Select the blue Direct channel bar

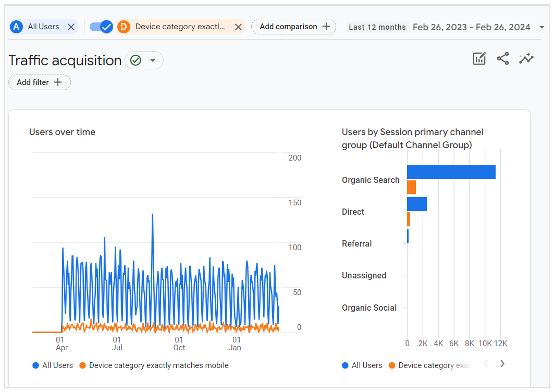point(416,204)
